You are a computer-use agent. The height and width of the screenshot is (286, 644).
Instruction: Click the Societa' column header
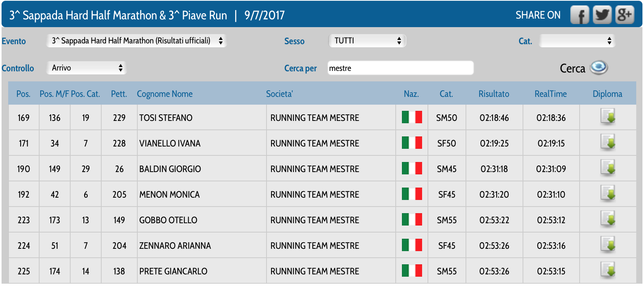(279, 94)
